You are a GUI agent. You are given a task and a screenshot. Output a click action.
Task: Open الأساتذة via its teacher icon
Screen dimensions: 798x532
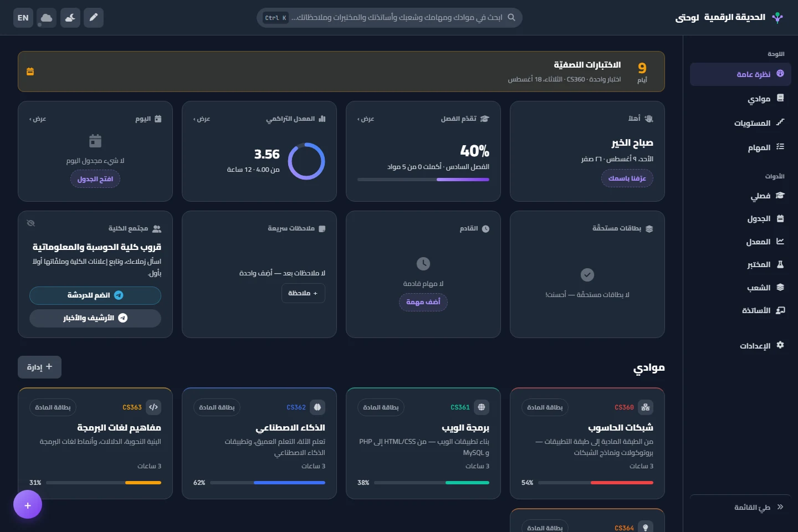point(780,310)
